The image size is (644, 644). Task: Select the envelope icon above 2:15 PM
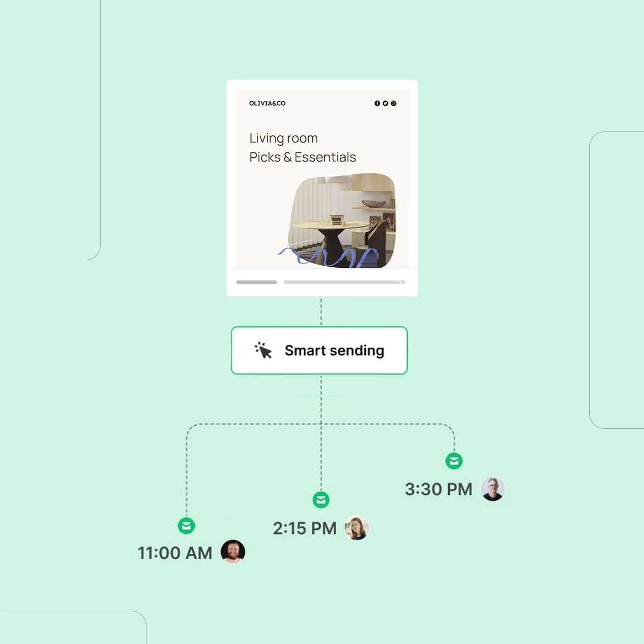[x=321, y=500]
